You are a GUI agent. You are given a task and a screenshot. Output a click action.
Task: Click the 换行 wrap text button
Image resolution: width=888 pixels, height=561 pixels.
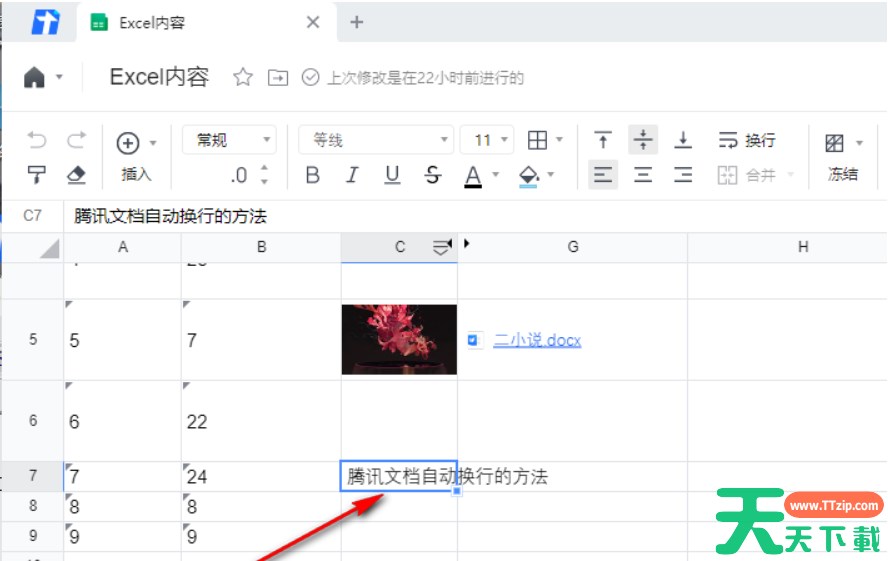tap(748, 140)
